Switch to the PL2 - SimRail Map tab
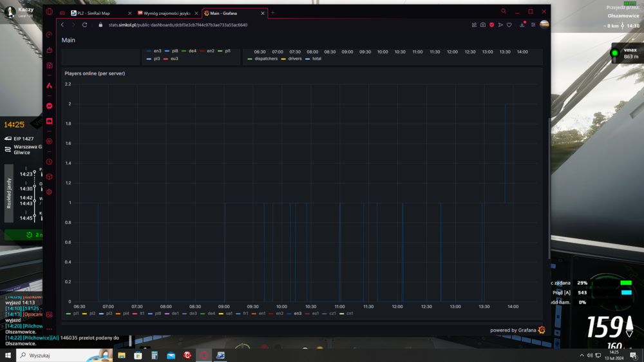This screenshot has width=644, height=362. pos(98,13)
